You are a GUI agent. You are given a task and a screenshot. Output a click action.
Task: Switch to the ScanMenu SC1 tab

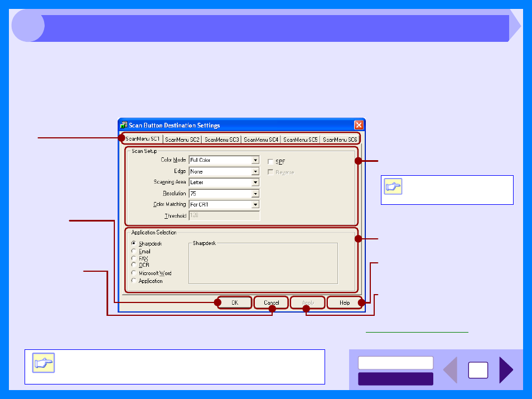tap(142, 139)
